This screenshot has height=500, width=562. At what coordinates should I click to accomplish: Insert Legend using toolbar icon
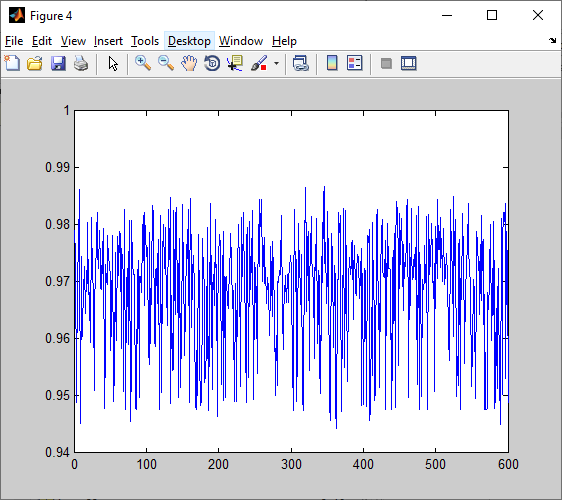[x=355, y=63]
